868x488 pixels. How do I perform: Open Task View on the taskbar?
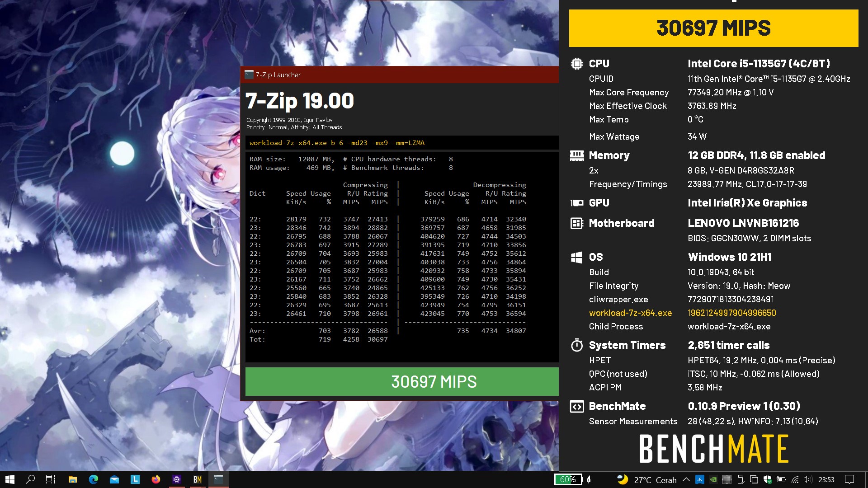click(51, 479)
